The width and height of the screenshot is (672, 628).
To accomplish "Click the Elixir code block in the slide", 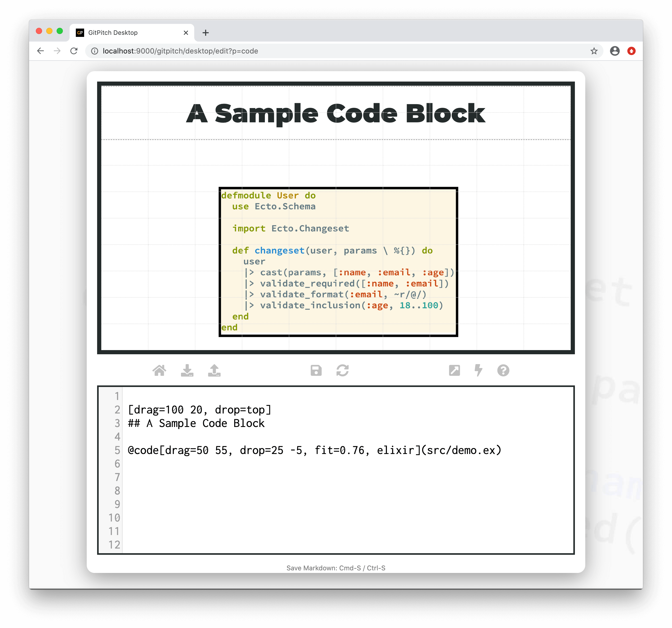I will 338,262.
